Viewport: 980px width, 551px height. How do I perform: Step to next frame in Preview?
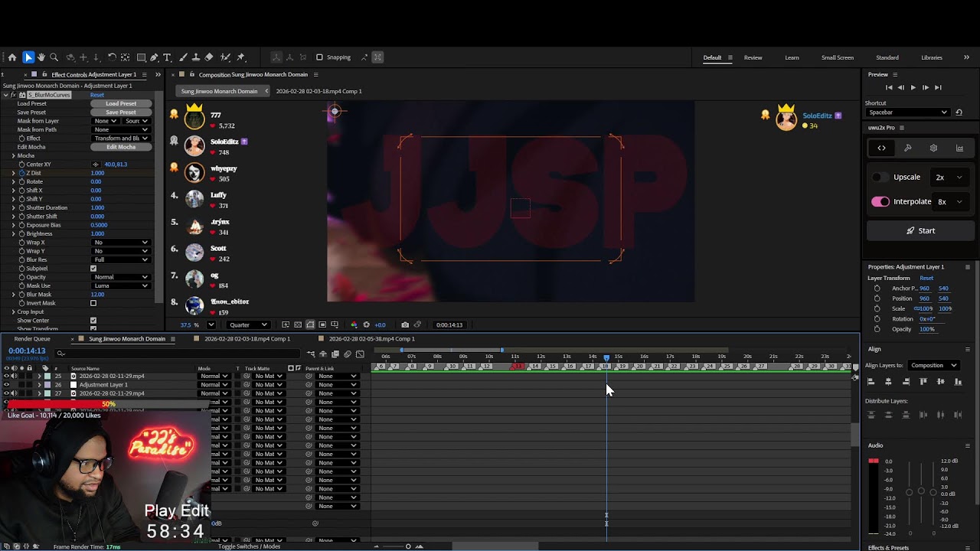[925, 88]
